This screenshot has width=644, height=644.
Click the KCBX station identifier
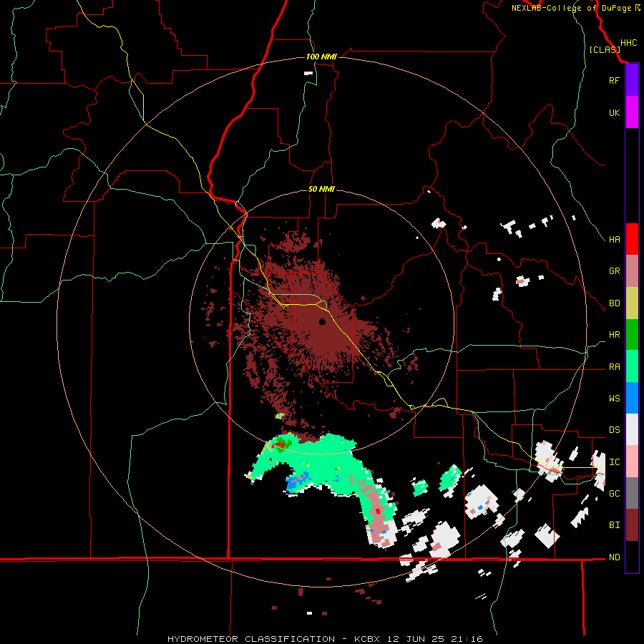click(369, 639)
